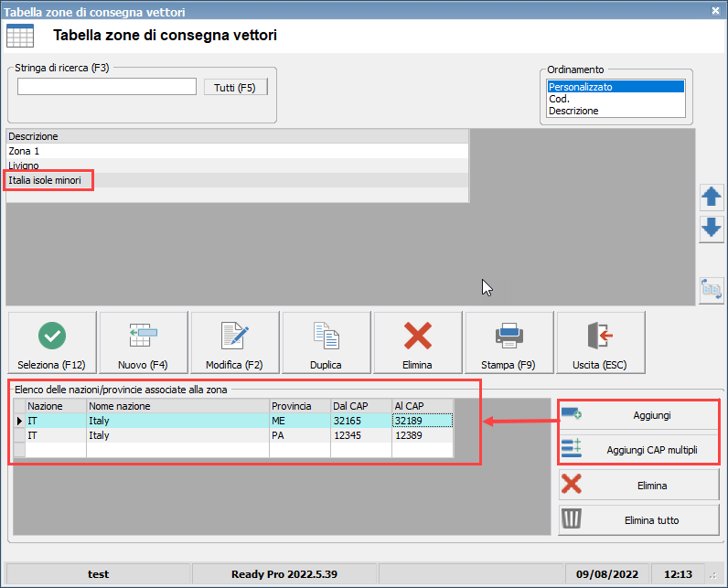Click the Al CAP column header
The image size is (728, 588).
coord(423,406)
